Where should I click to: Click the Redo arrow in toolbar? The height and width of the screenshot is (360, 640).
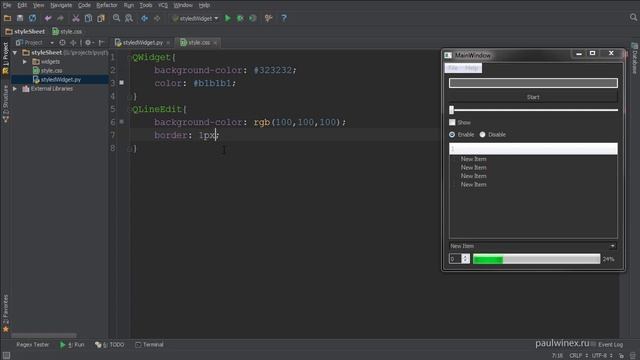(x=60, y=18)
